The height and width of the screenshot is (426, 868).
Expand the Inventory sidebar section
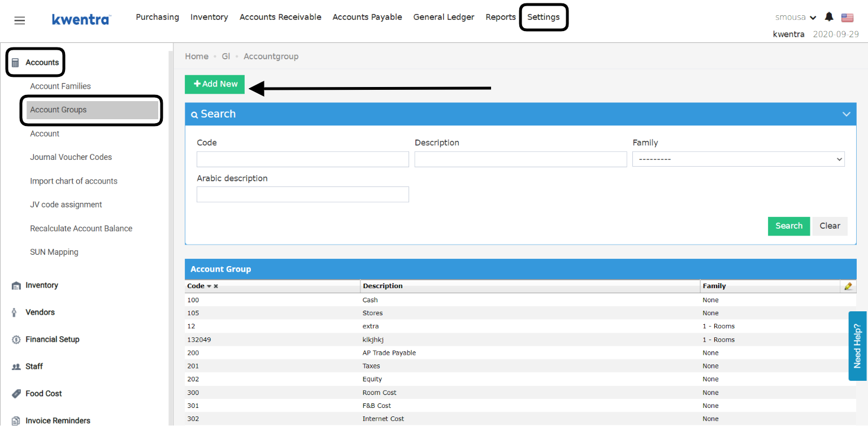pyautogui.click(x=42, y=285)
